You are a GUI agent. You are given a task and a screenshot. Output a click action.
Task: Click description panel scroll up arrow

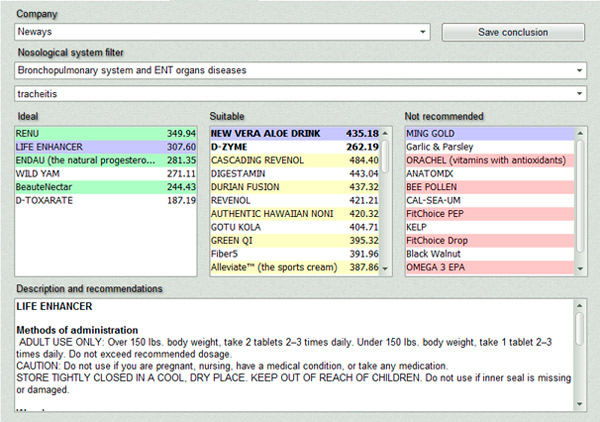coord(580,305)
